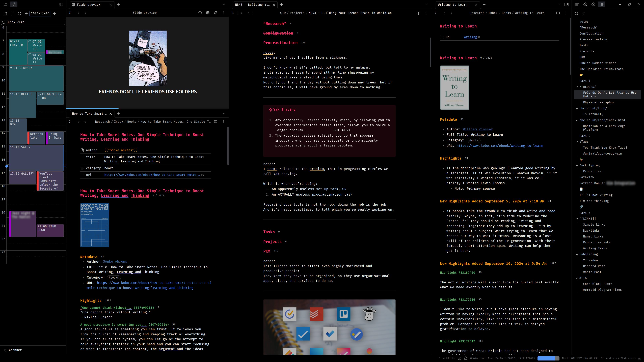
Task: Click the search icon in the outline pane
Action: pos(577,13)
